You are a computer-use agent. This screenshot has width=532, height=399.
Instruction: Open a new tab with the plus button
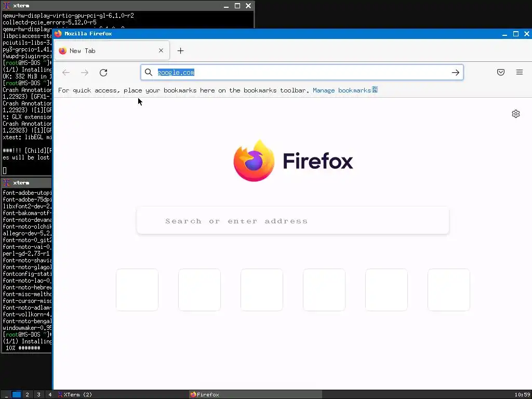(x=180, y=51)
